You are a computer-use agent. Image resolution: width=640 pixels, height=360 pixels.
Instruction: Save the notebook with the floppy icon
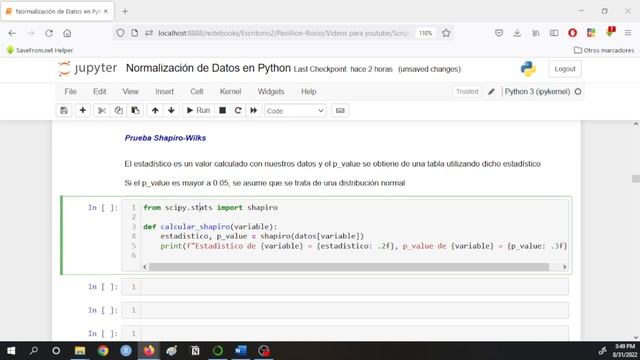(x=64, y=111)
